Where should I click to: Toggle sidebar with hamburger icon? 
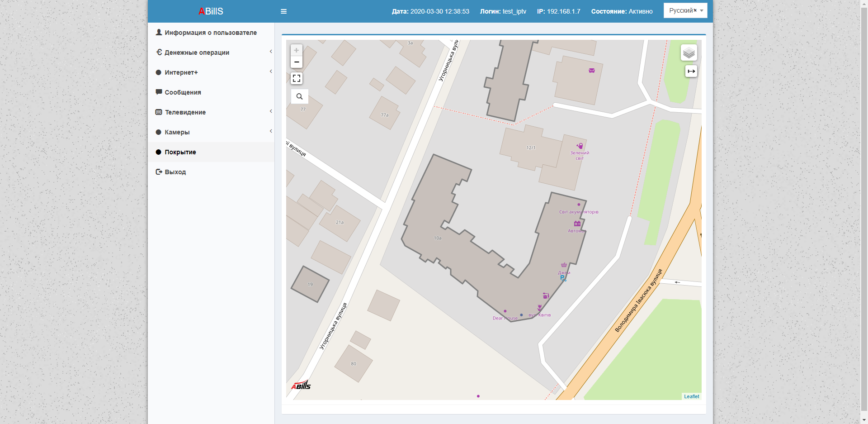coord(283,11)
